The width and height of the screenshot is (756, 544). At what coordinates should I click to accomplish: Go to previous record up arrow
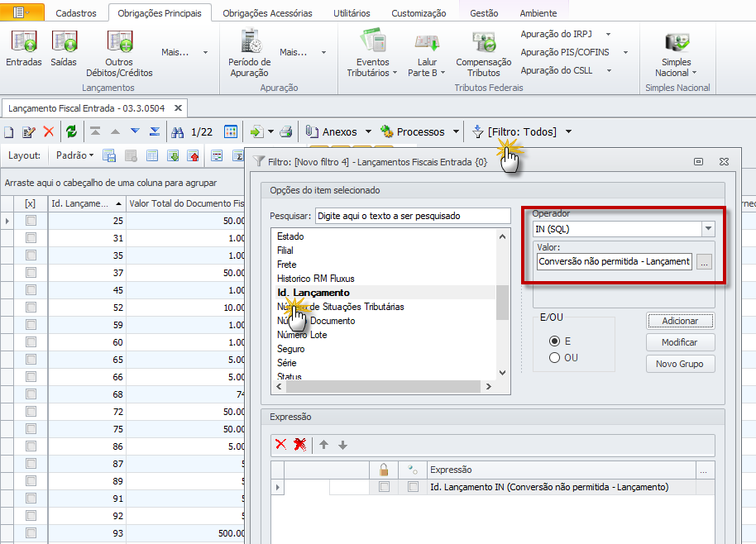[x=115, y=131]
